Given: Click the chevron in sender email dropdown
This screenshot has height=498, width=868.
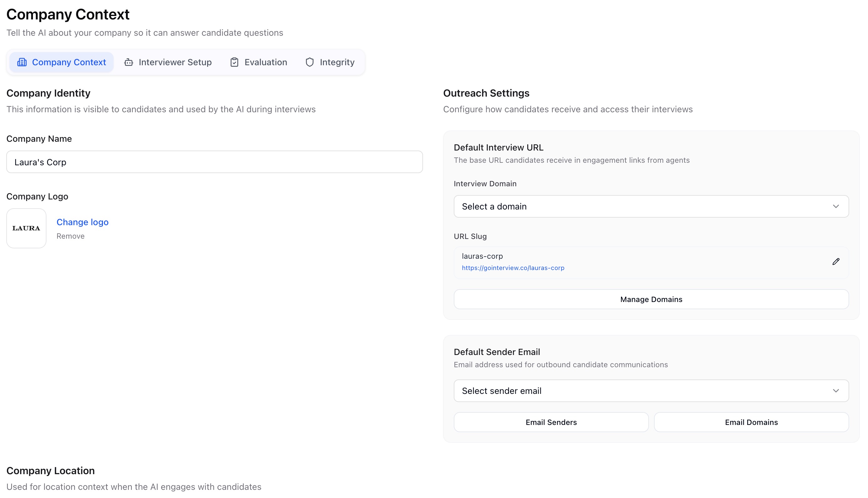Looking at the screenshot, I should coord(836,391).
